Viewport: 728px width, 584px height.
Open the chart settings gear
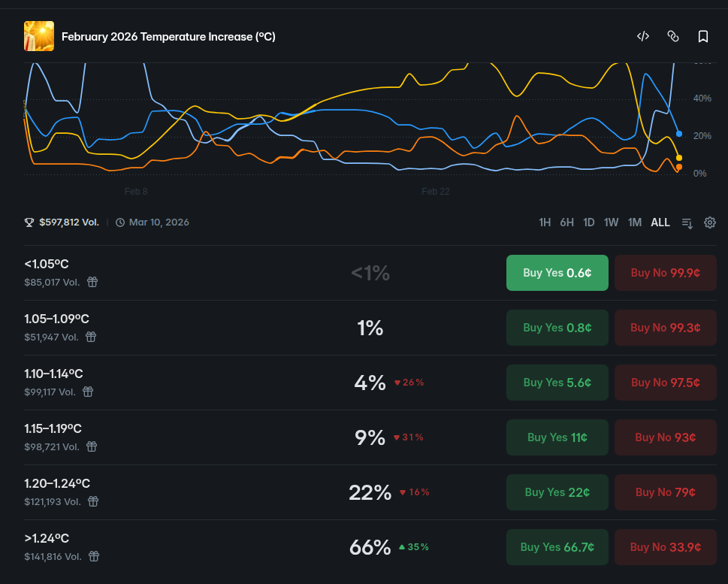tap(710, 222)
